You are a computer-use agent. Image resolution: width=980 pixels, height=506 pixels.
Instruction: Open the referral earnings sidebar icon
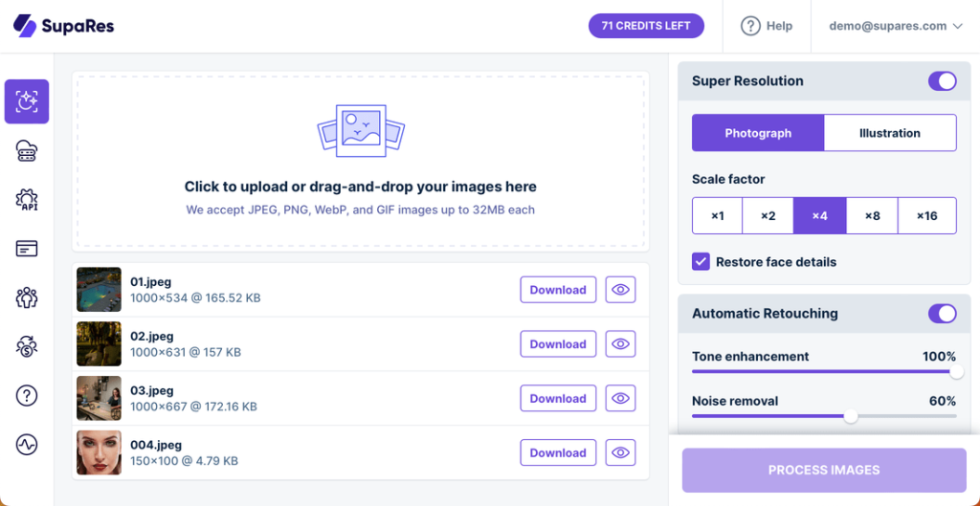pos(27,346)
